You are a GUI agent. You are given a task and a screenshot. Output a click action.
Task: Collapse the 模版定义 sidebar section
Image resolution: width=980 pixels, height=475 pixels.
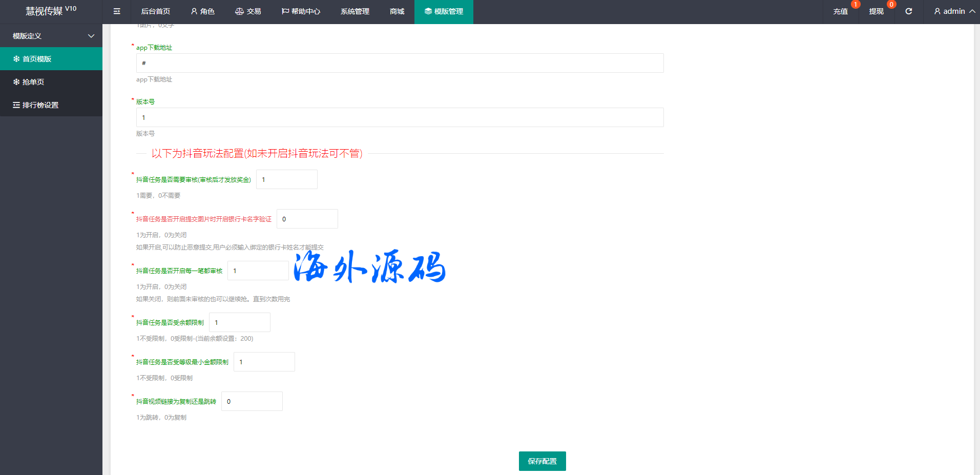(51, 36)
